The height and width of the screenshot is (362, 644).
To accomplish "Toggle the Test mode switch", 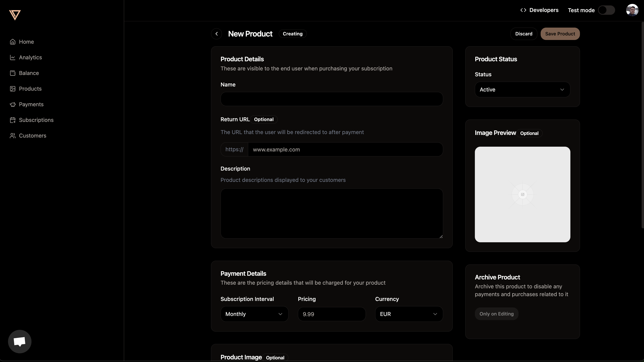I will [606, 10].
